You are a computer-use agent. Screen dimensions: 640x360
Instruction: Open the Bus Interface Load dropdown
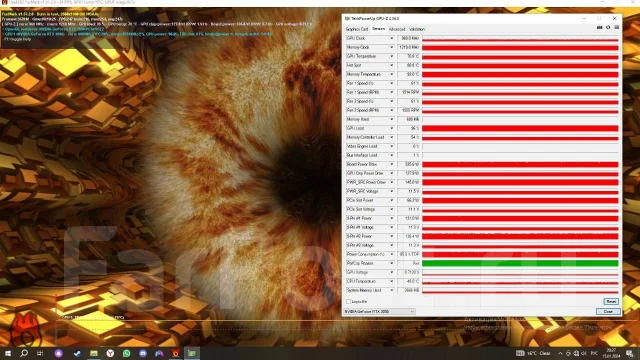click(391, 155)
